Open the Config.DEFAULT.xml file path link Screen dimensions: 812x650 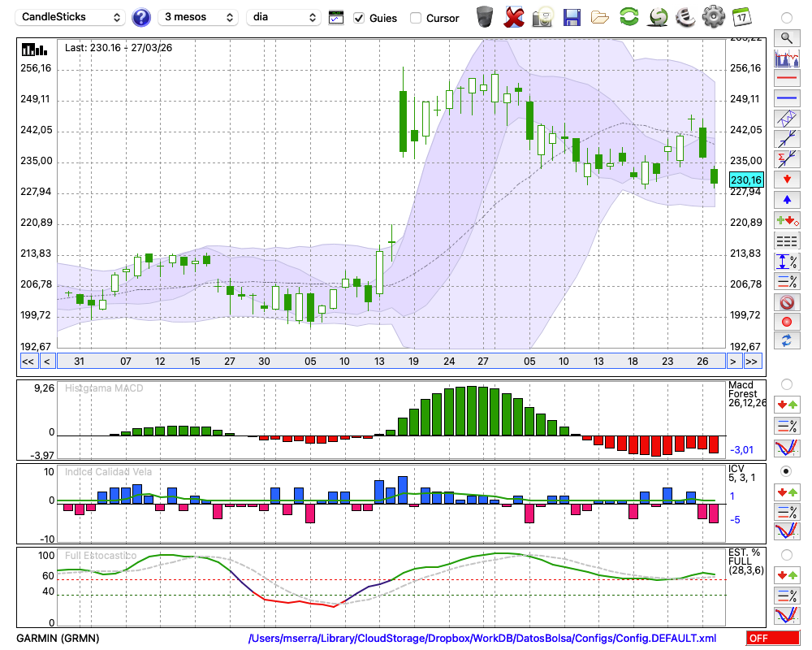(482, 639)
